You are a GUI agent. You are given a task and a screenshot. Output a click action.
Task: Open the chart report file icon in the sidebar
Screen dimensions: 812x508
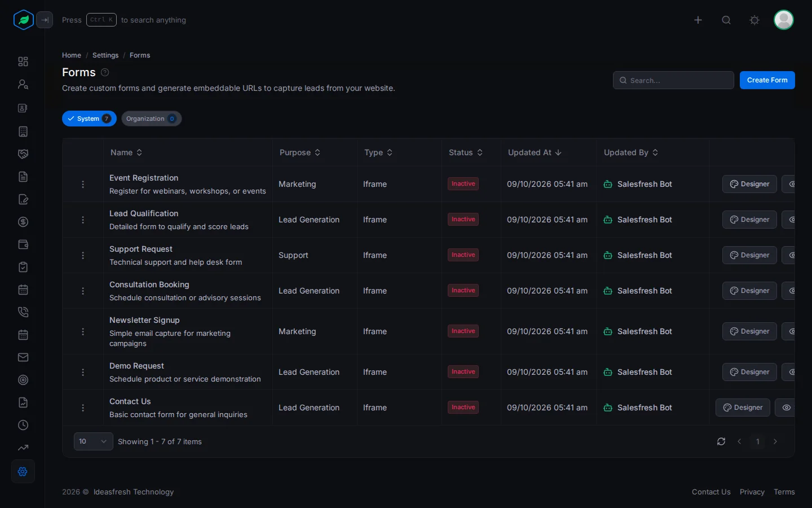click(23, 402)
